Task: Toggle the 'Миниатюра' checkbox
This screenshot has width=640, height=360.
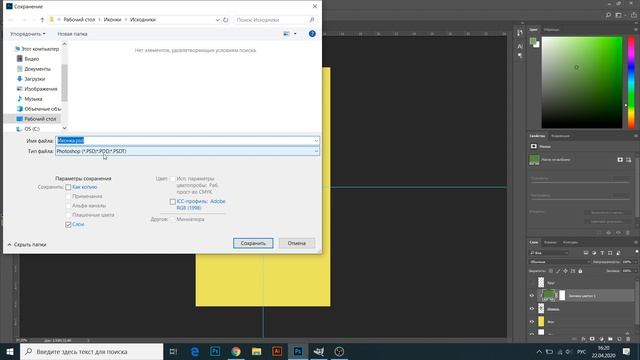Action: 173,220
